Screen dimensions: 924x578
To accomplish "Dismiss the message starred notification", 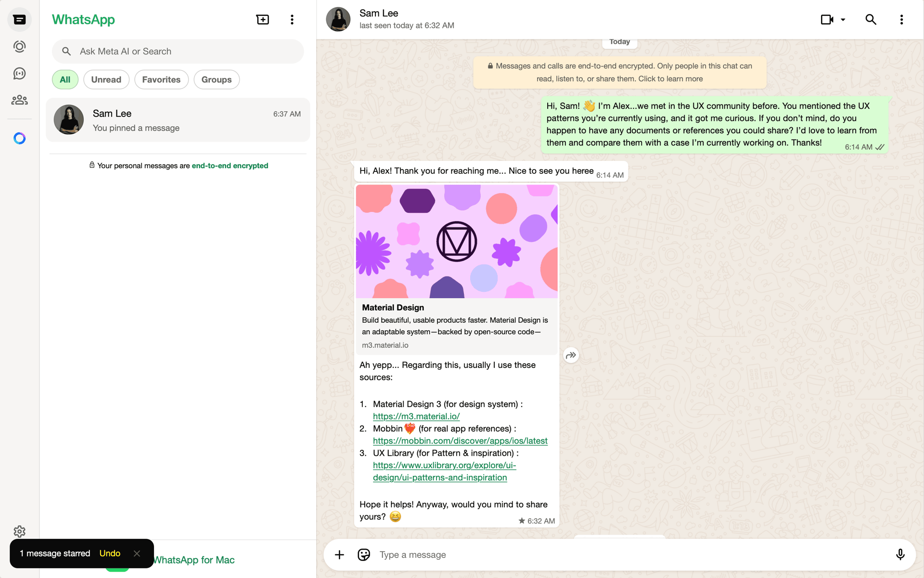I will [137, 553].
